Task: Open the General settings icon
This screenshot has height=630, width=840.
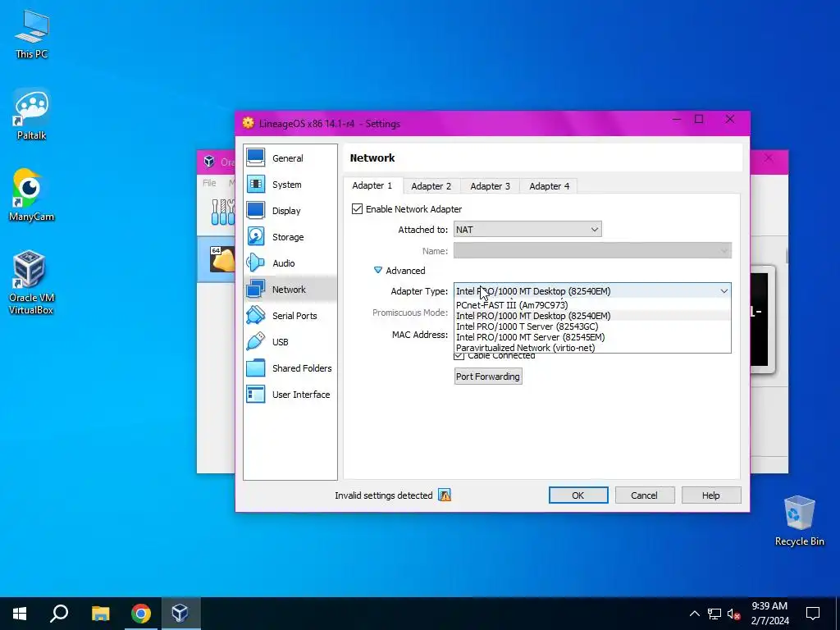Action: click(256, 157)
